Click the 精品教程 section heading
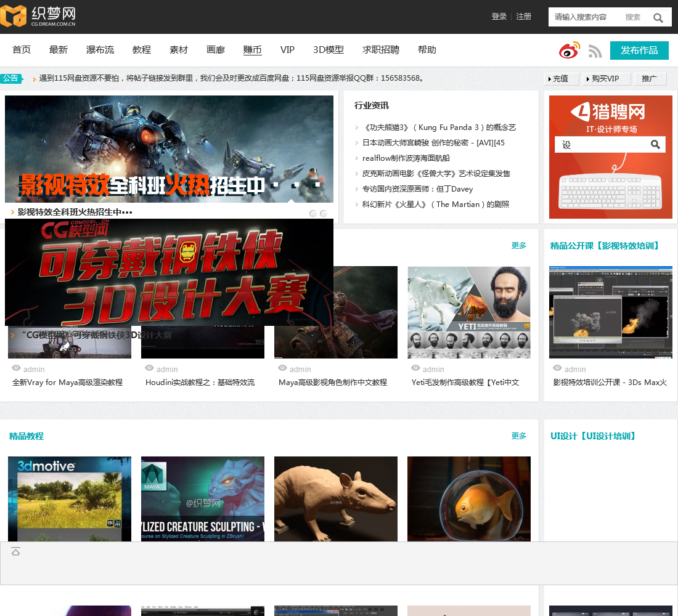Screen dimensions: 678x616 pos(27,436)
